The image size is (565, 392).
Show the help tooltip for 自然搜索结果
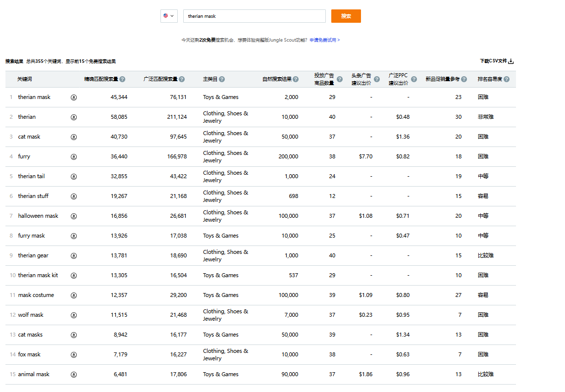point(296,79)
